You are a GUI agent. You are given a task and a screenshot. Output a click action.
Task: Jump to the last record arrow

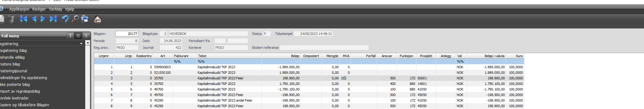point(53,19)
